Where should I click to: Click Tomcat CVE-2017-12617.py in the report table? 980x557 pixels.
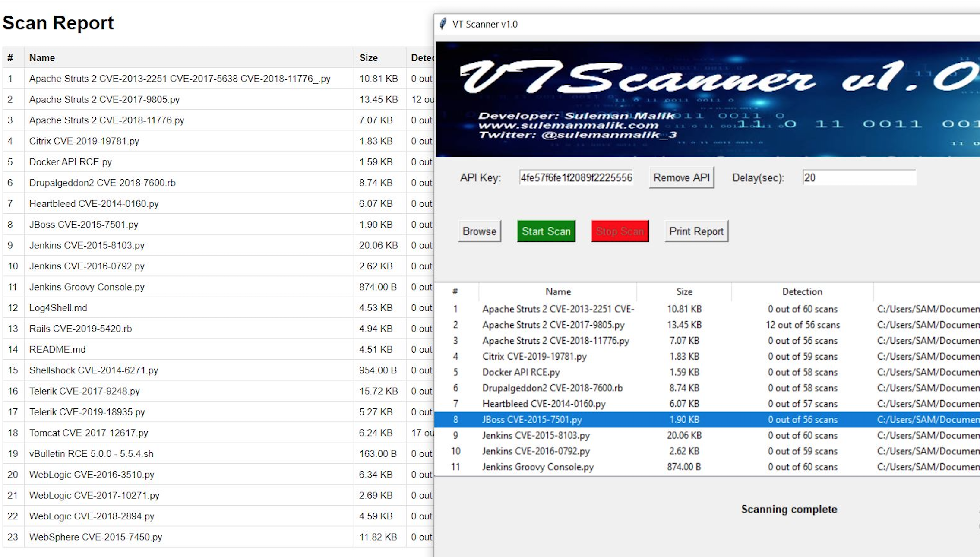(89, 433)
